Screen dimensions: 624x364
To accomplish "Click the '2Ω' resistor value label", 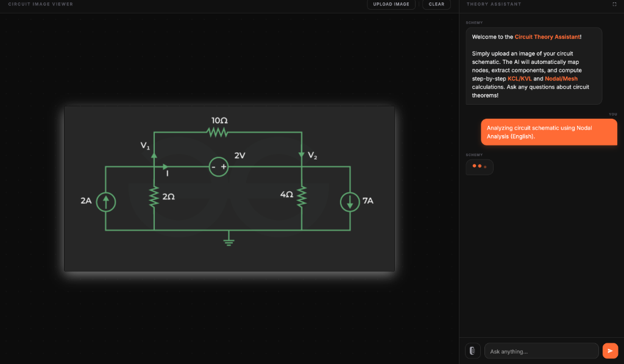I will (168, 197).
